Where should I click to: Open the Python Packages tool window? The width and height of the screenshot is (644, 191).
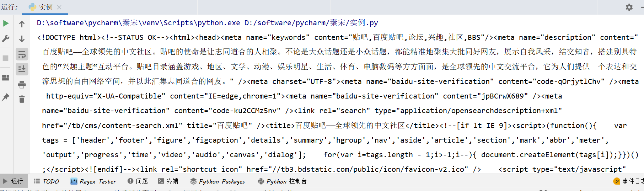tap(218, 181)
